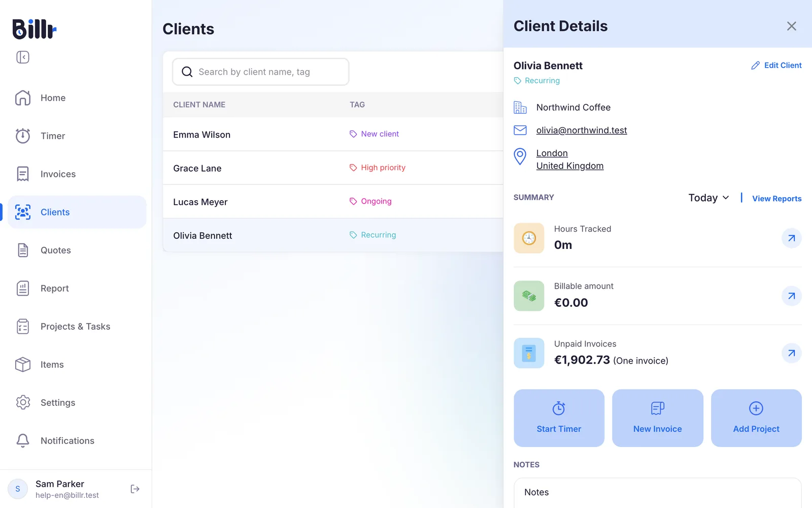Click the Billable amount money icon

click(x=529, y=296)
